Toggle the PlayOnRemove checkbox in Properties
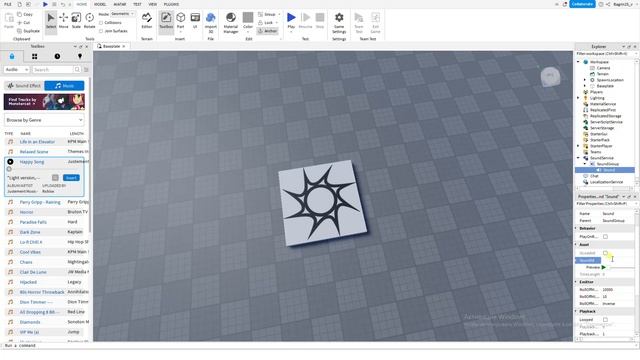 (605, 236)
